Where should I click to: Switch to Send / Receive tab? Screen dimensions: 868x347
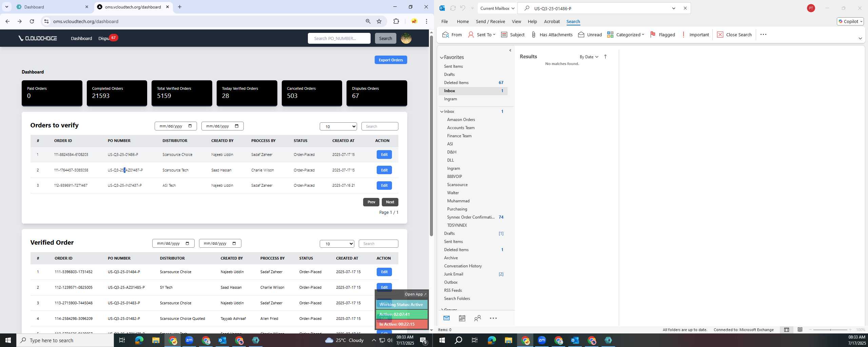click(490, 21)
